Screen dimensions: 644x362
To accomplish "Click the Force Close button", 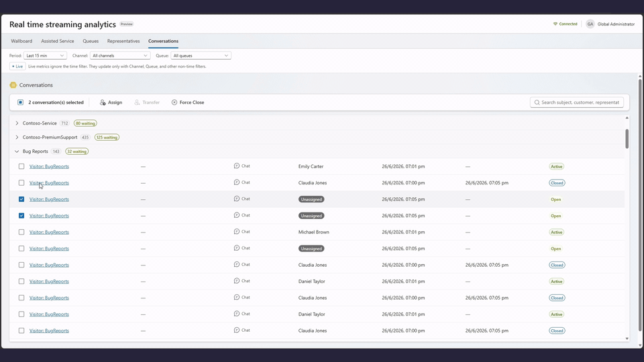I will (x=188, y=102).
